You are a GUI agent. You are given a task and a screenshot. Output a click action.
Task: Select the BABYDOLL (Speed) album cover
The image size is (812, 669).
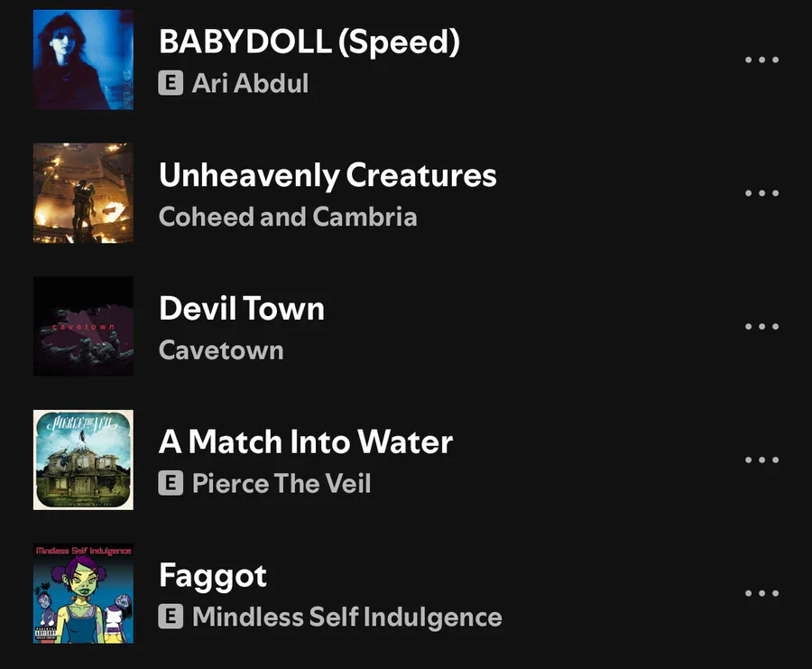tap(83, 60)
